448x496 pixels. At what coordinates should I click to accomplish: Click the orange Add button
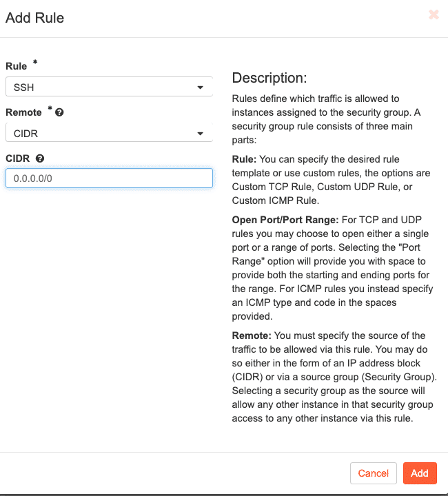419,473
